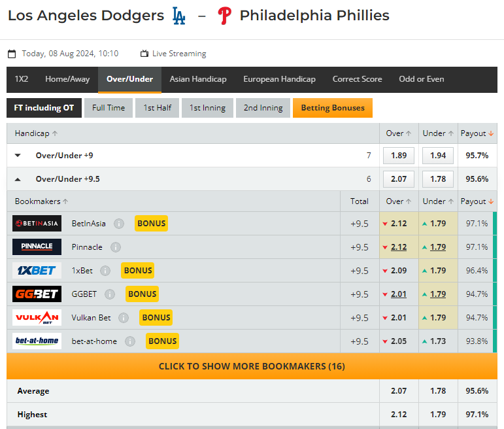Click the BetInAsia info icon

coord(119,224)
